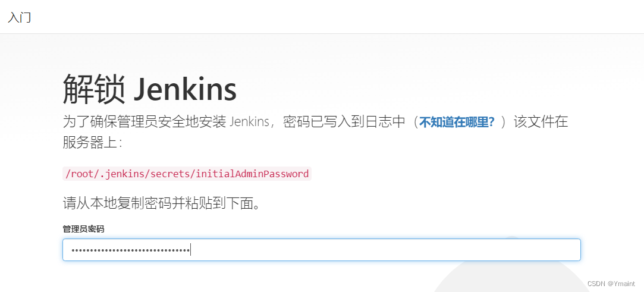Focus the 管理员密码 password input field
Screen dimensions: 644x292
click(x=322, y=250)
